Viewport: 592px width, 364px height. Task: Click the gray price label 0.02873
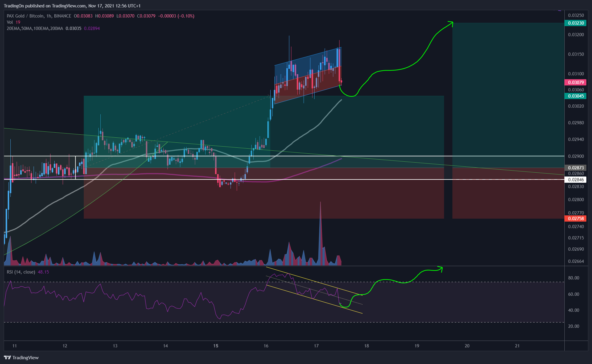click(x=576, y=168)
